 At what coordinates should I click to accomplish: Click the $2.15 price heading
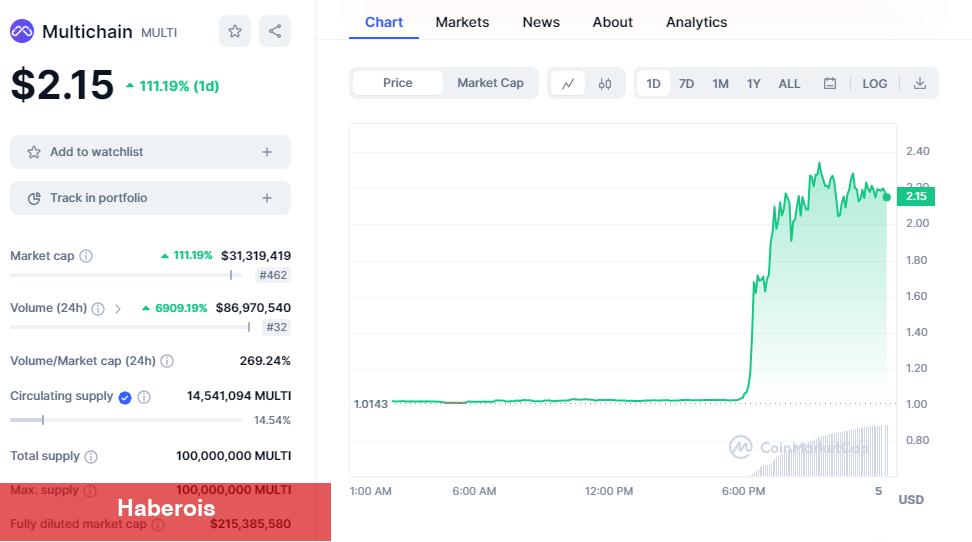coord(63,84)
